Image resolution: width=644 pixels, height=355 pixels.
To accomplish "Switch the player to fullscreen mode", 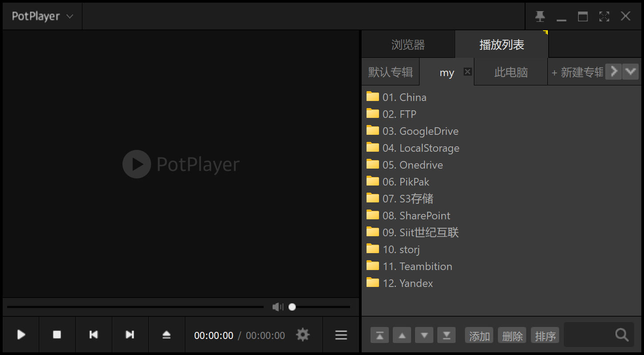I will 604,16.
